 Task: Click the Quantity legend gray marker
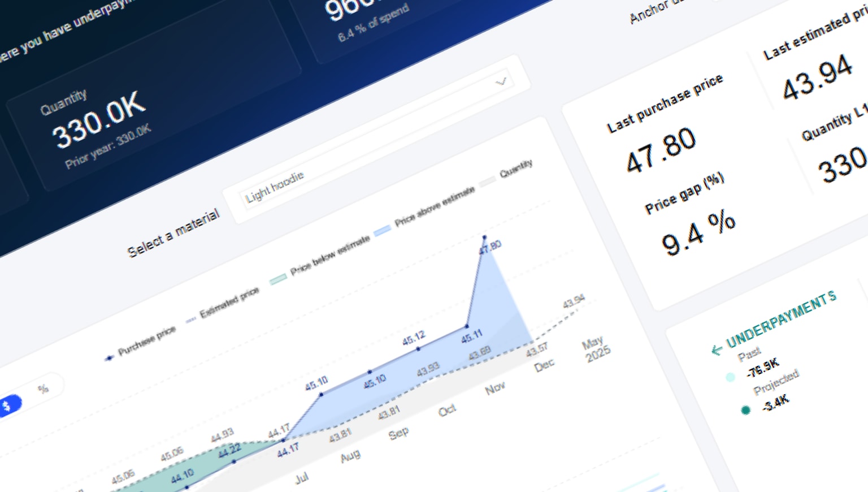pyautogui.click(x=487, y=182)
